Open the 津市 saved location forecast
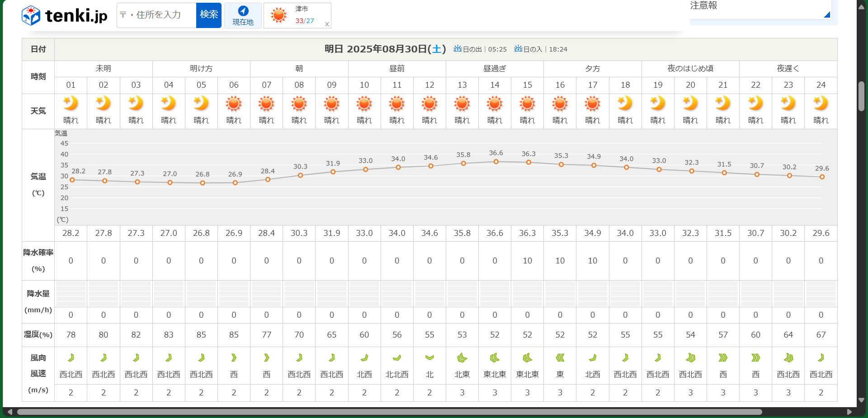The image size is (868, 418). click(294, 15)
